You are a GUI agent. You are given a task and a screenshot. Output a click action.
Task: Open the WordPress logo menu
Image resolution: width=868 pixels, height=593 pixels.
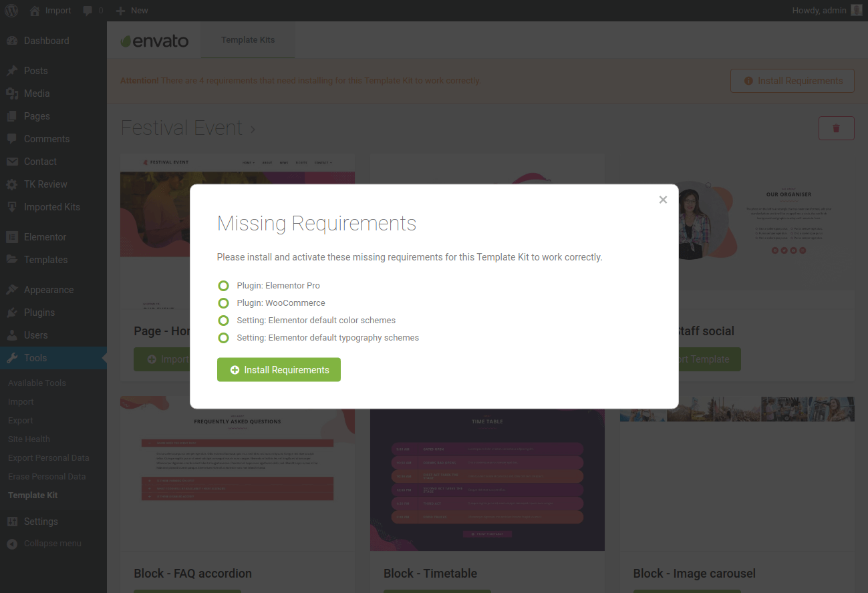[x=12, y=10]
